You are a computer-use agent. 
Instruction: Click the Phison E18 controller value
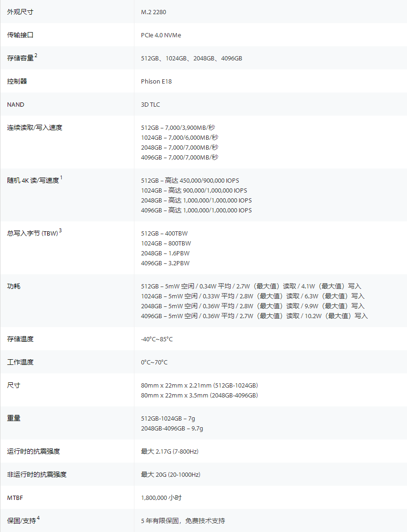[156, 82]
